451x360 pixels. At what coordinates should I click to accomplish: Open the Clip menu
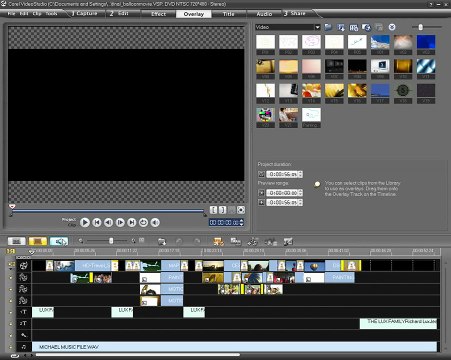click(37, 14)
